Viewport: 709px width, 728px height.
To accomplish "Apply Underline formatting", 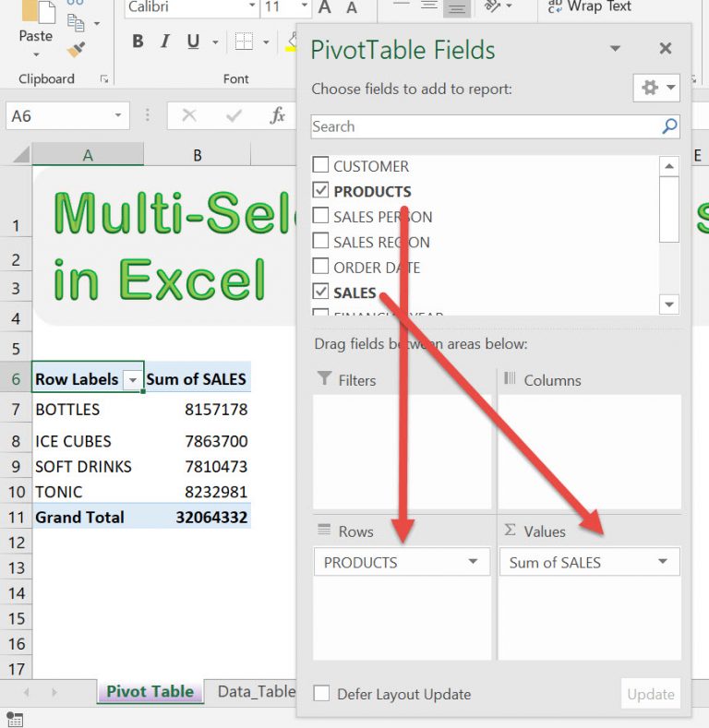I will [x=193, y=42].
